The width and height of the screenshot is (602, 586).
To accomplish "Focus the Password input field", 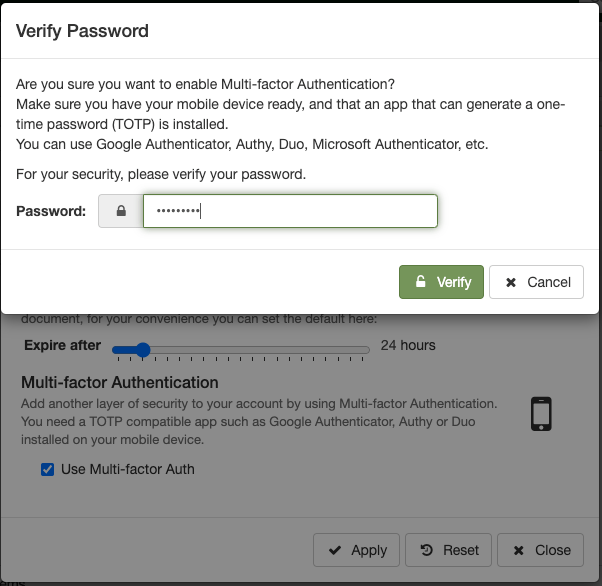I will coord(290,211).
